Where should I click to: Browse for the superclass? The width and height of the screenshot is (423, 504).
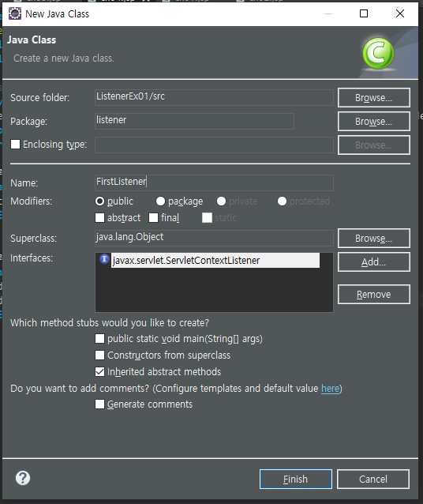[x=374, y=239]
